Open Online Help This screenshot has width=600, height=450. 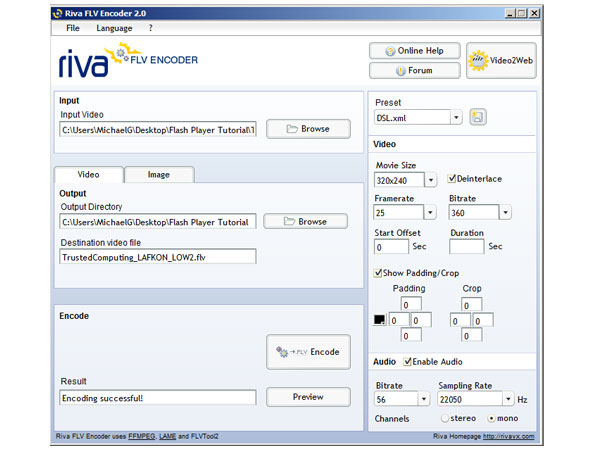pyautogui.click(x=414, y=51)
